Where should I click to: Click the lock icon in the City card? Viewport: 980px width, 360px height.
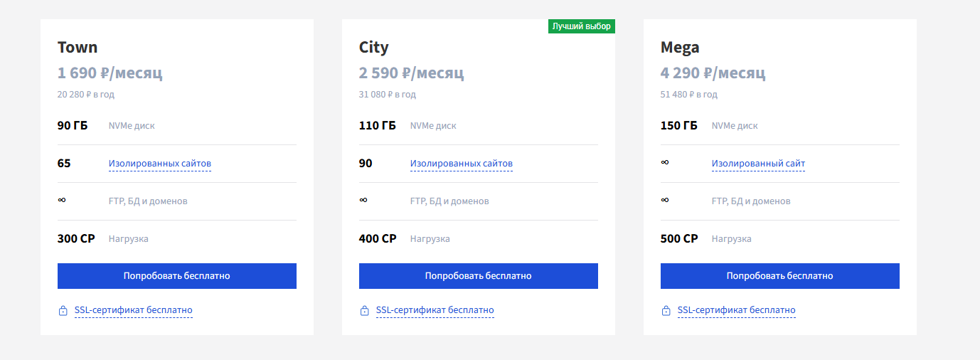pyautogui.click(x=364, y=311)
